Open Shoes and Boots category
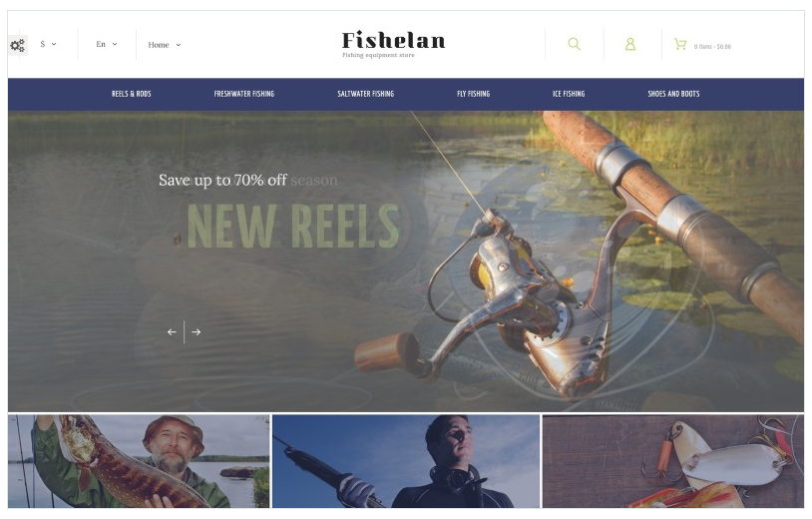 click(x=673, y=94)
